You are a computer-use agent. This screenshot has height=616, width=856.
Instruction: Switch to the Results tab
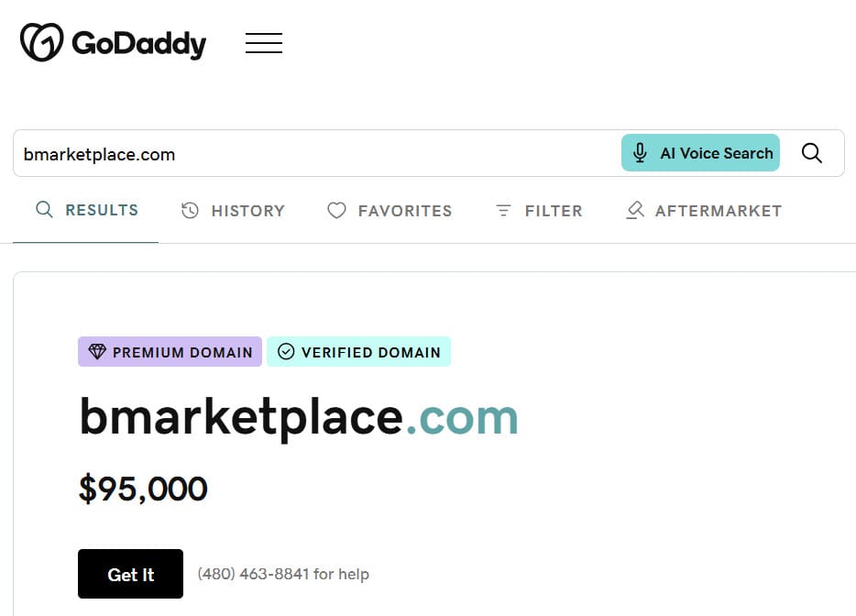[101, 211]
